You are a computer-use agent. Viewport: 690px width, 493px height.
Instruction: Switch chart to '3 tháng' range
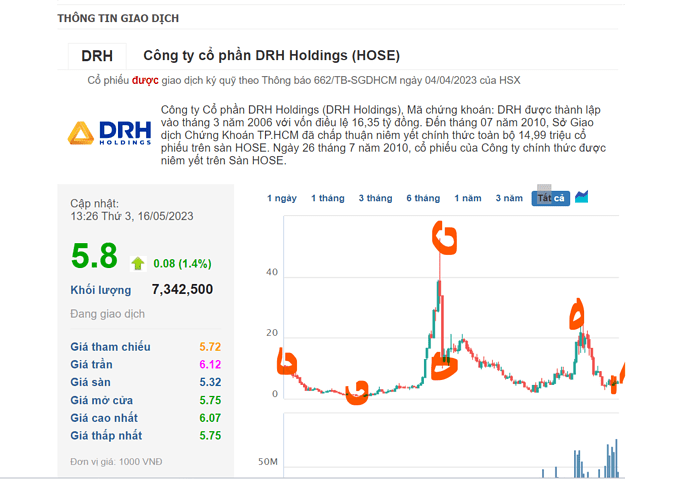(x=375, y=198)
